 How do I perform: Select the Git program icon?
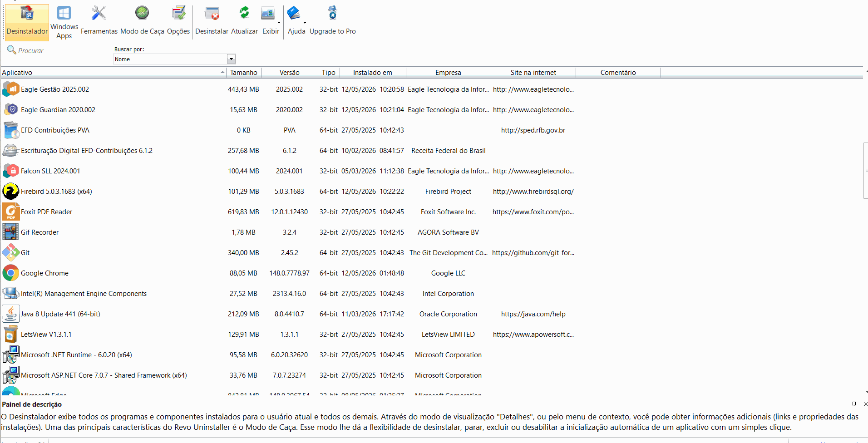coord(11,253)
